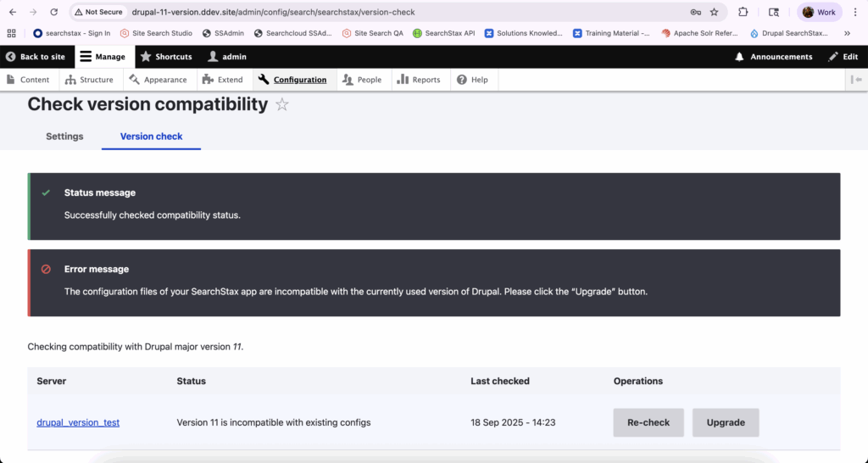Select the Version check tab
The image size is (868, 463).
point(151,137)
